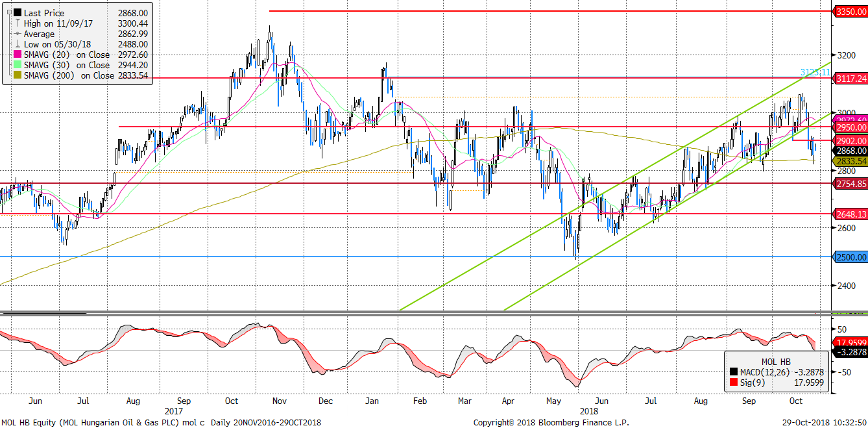Click the red 2754.85 price level tag
The width and height of the screenshot is (868, 428).
click(850, 184)
